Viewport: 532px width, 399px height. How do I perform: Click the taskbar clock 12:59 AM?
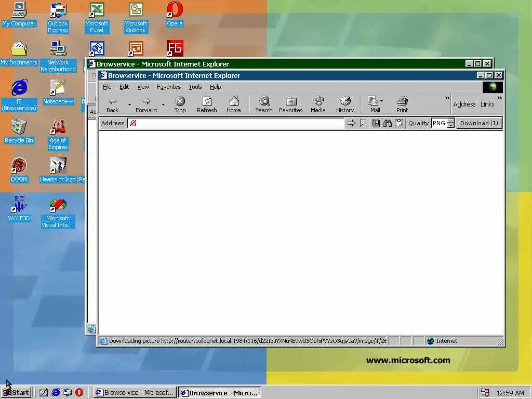pos(510,393)
